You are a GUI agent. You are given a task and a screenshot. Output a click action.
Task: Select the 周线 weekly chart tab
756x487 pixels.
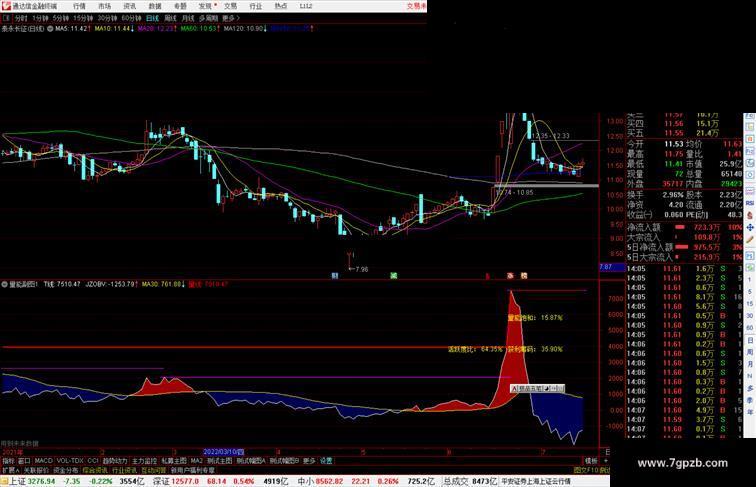pyautogui.click(x=170, y=18)
